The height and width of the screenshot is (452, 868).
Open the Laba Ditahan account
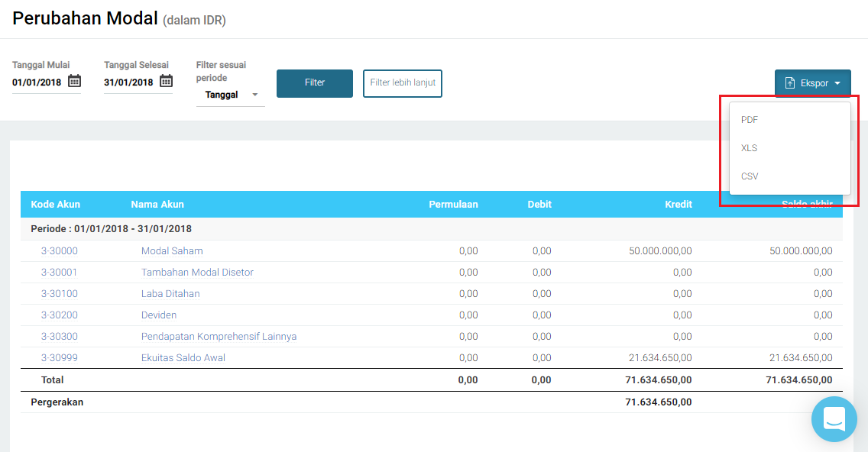click(170, 294)
